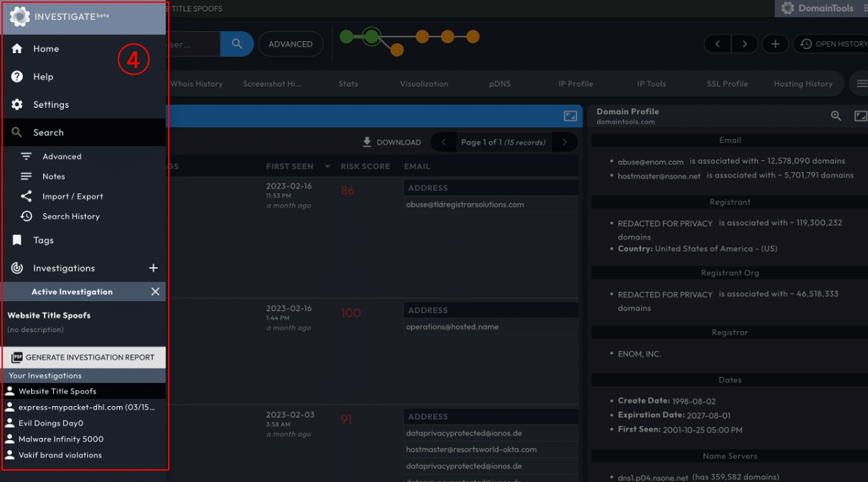Switch to IP Tools tab
Viewport: 868px width, 482px height.
[652, 84]
